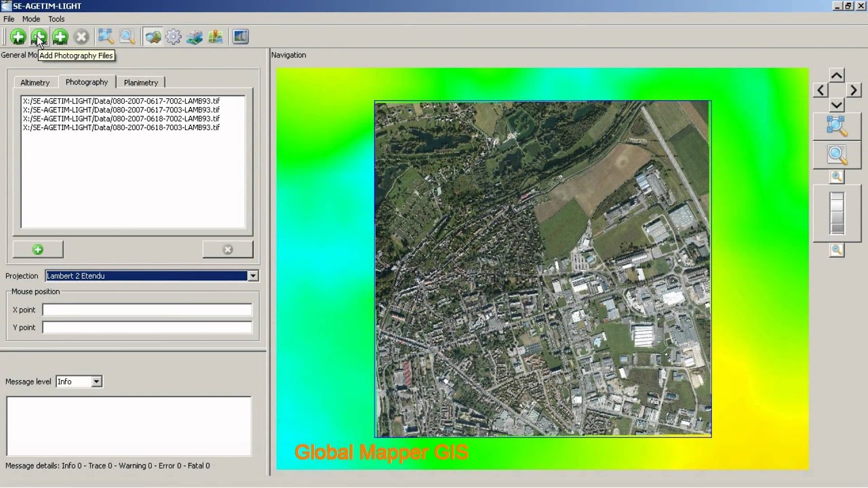The width and height of the screenshot is (868, 488).
Task: Click the Message details status text
Action: [x=108, y=466]
